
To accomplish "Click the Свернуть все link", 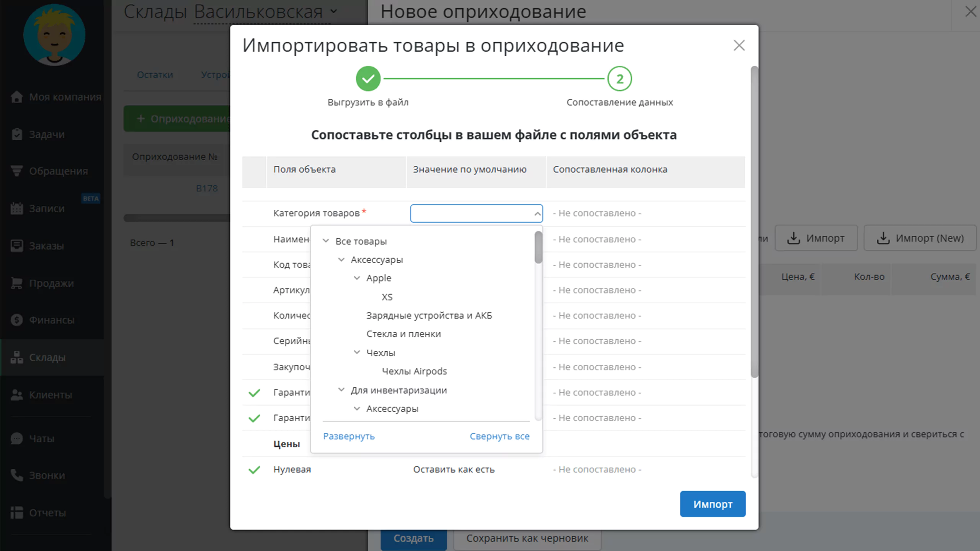I will point(500,436).
